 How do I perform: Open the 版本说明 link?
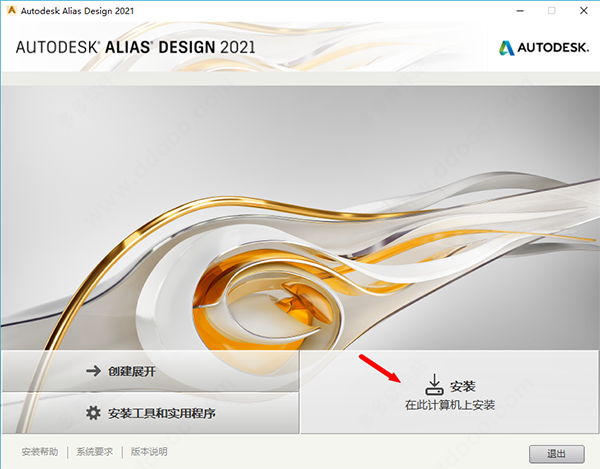coord(149,452)
